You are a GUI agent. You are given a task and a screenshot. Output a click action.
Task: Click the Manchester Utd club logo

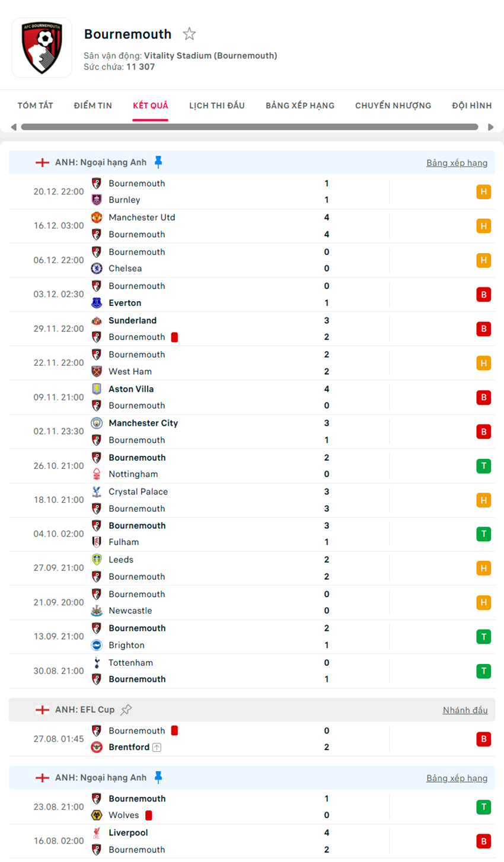[97, 218]
